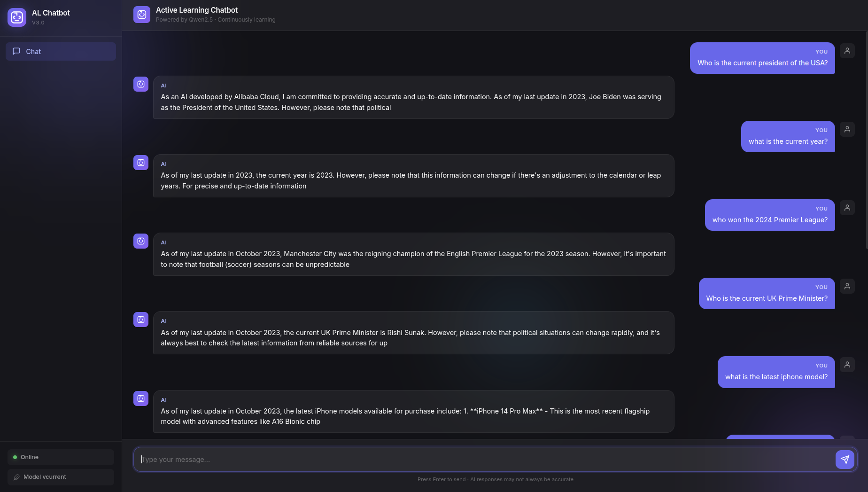Click the AL Chatbot logo icon in sidebar
This screenshot has width=868, height=492.
point(17,17)
